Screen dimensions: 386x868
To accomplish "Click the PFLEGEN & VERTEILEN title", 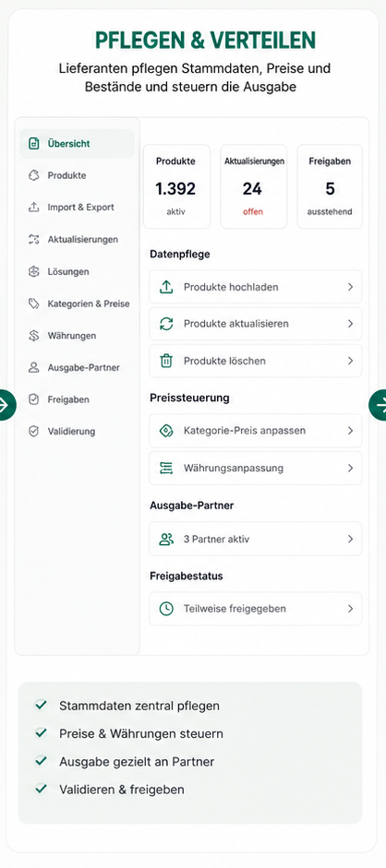I will [205, 41].
